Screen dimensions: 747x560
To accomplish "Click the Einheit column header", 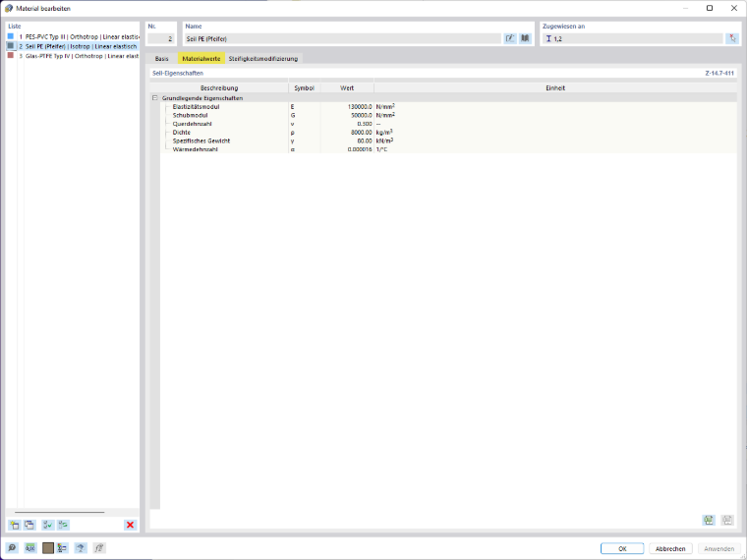I will pos(555,88).
